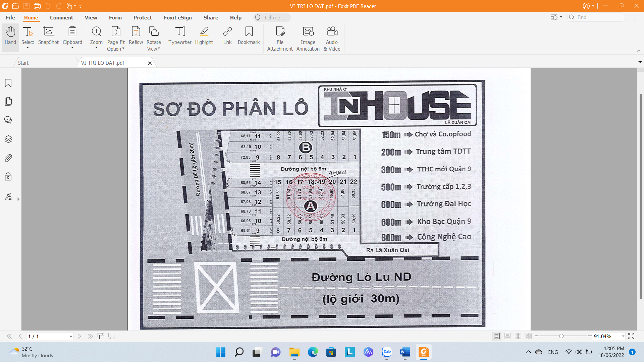The width and height of the screenshot is (644, 362).
Task: Open the Comments side panel
Action: [8, 120]
